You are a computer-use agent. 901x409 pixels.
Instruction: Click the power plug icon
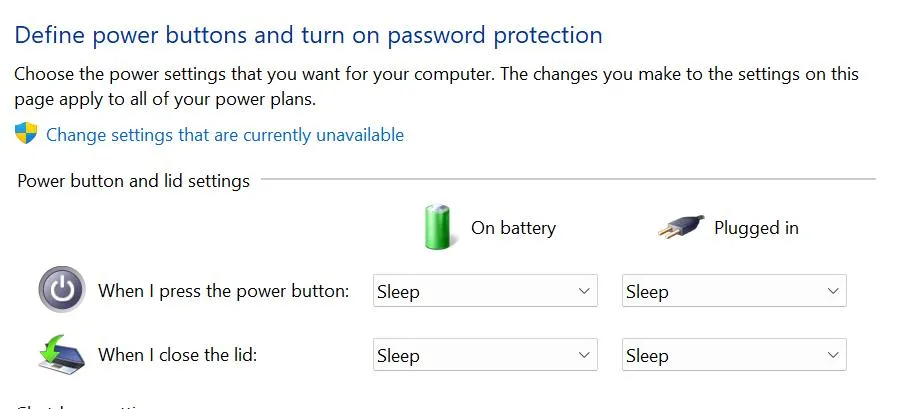pyautogui.click(x=681, y=228)
